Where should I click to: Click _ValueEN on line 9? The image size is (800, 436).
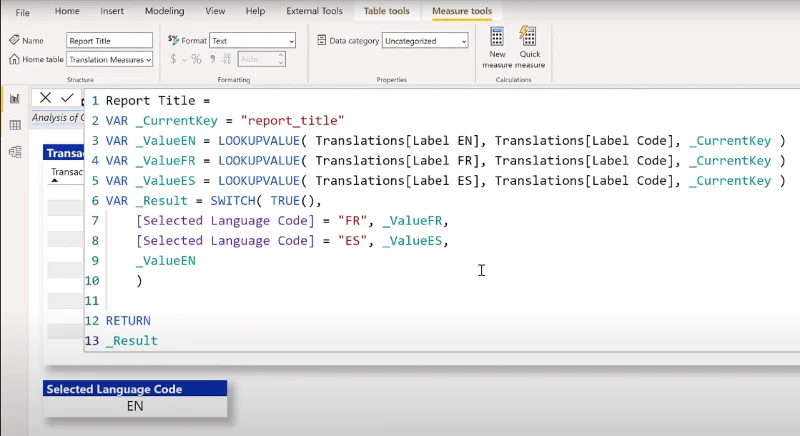pyautogui.click(x=166, y=261)
